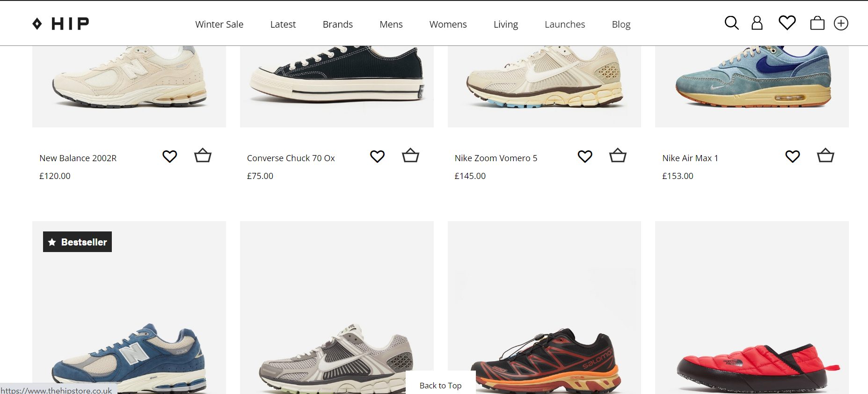Screen dimensions: 868x394
Task: Toggle wishlist heart for Nike Air Max 1
Action: click(792, 156)
